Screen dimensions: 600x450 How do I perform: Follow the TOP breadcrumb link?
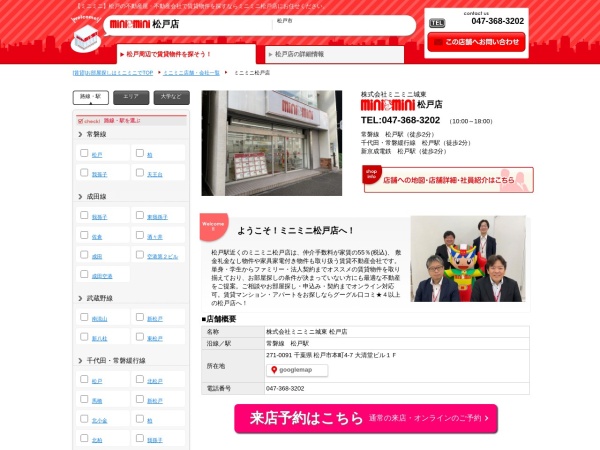[x=113, y=73]
